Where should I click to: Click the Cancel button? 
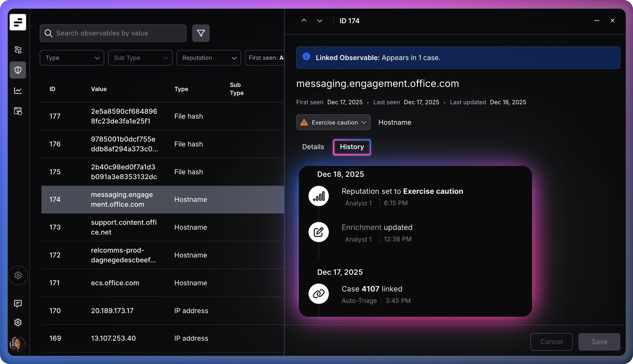coord(551,342)
